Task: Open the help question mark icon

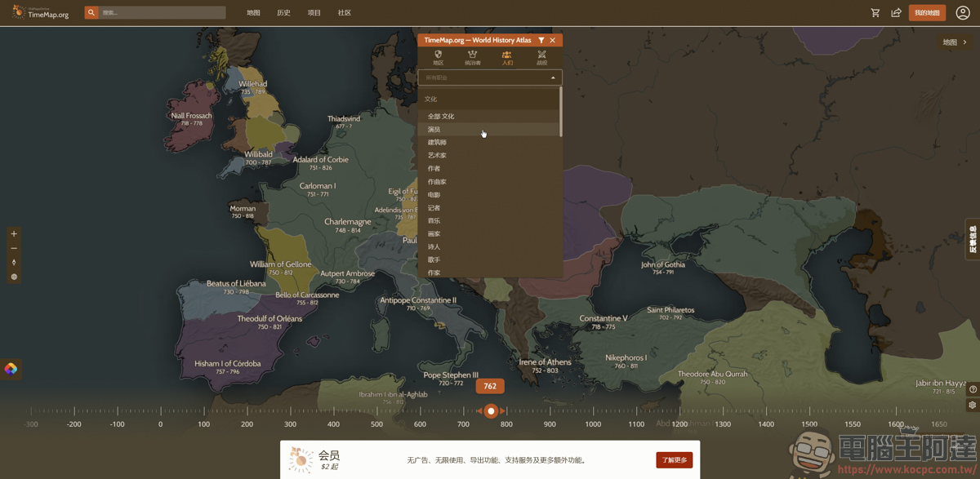Action: (x=973, y=390)
